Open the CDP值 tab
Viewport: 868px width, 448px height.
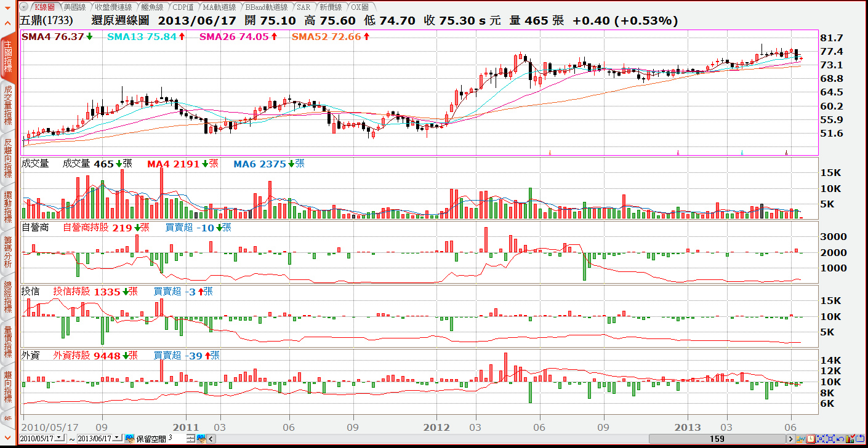183,7
